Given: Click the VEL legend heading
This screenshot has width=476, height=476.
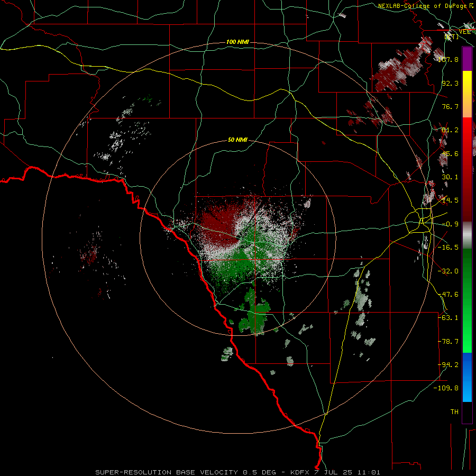Looking at the screenshot, I should click(x=464, y=32).
